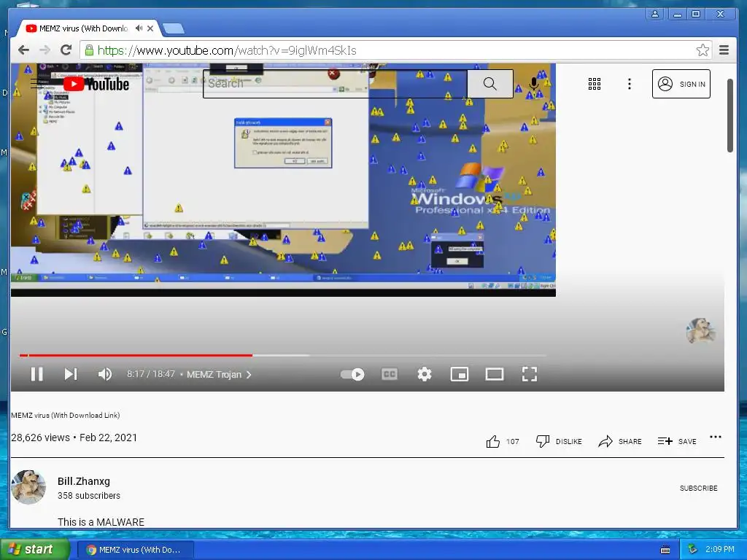Image resolution: width=747 pixels, height=560 pixels.
Task: Open the YouTube guide hamburger menu
Action: click(x=36, y=84)
